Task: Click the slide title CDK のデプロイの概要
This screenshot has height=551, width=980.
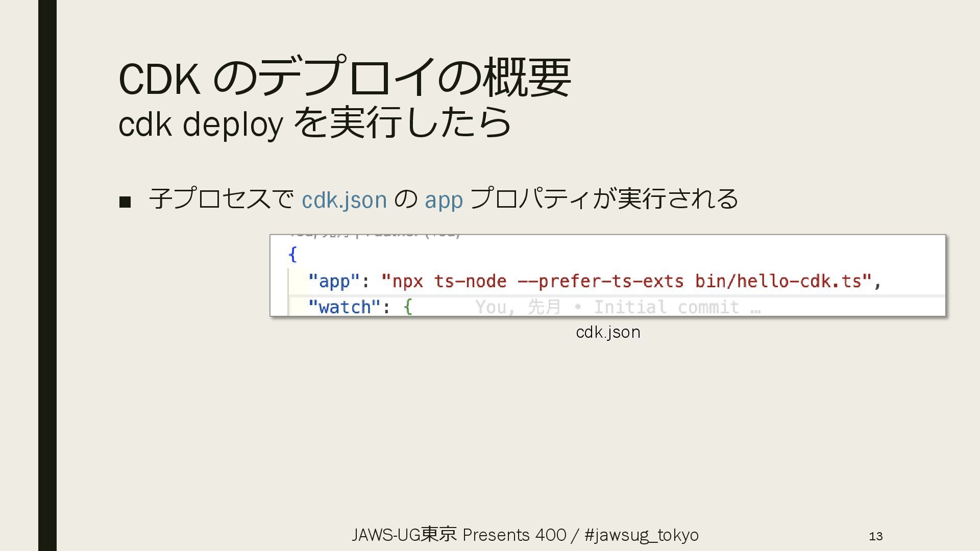Action: click(345, 78)
